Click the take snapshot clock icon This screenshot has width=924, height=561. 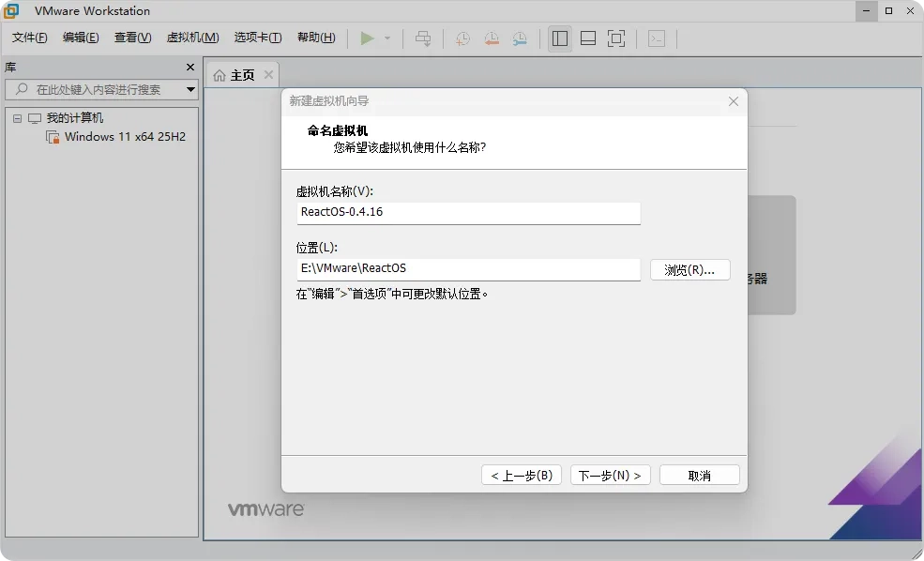(462, 38)
